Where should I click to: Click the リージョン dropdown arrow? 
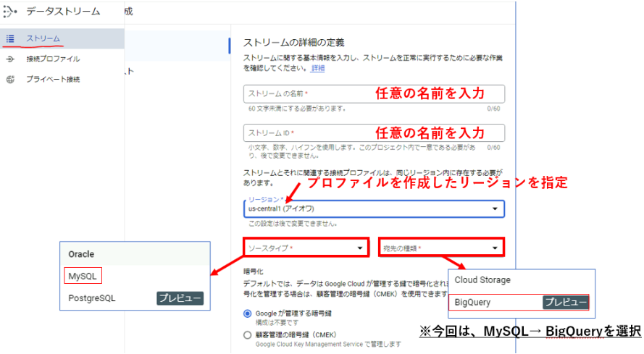[495, 208]
